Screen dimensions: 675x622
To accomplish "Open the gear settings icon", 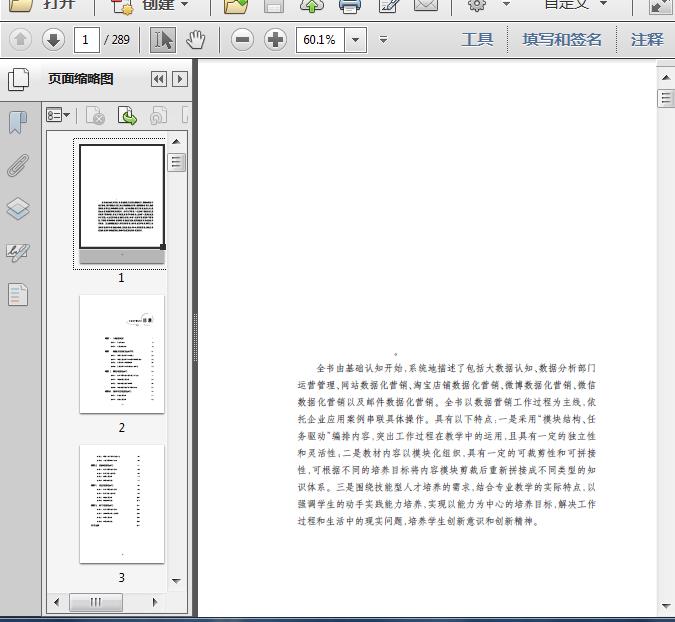I will point(477,5).
